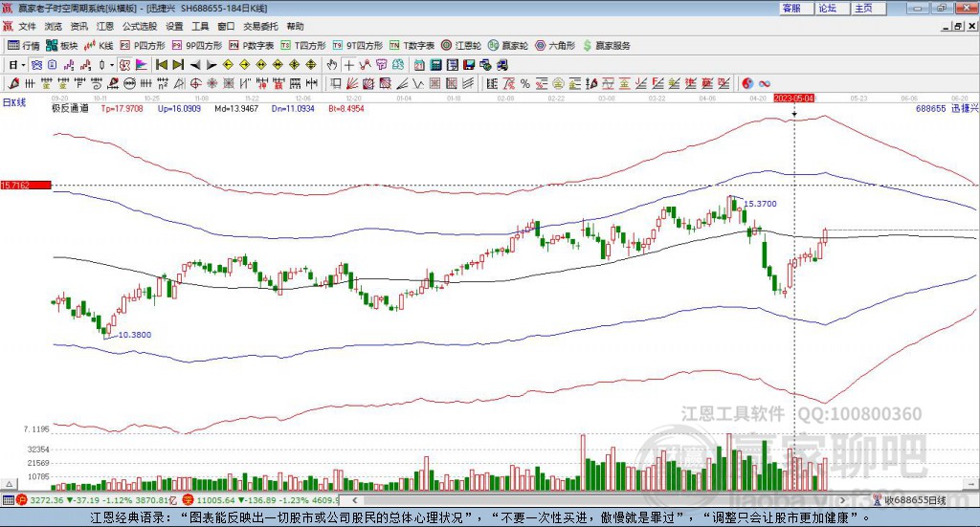The width and height of the screenshot is (980, 527).
Task: Click the truck icon in toolbar
Action: click(501, 65)
